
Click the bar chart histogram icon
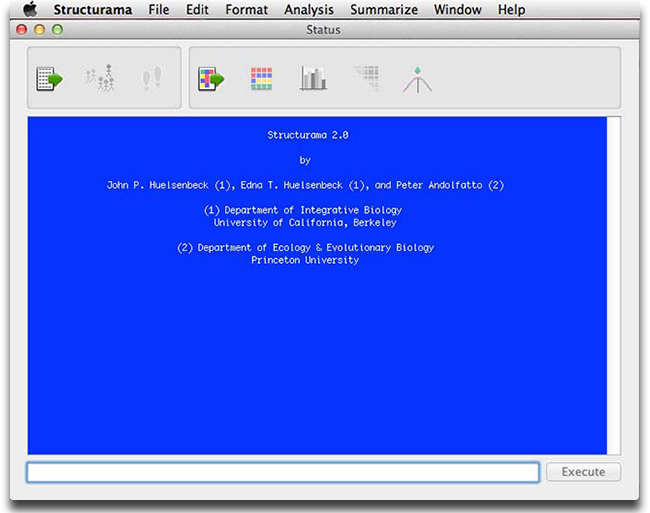click(313, 78)
